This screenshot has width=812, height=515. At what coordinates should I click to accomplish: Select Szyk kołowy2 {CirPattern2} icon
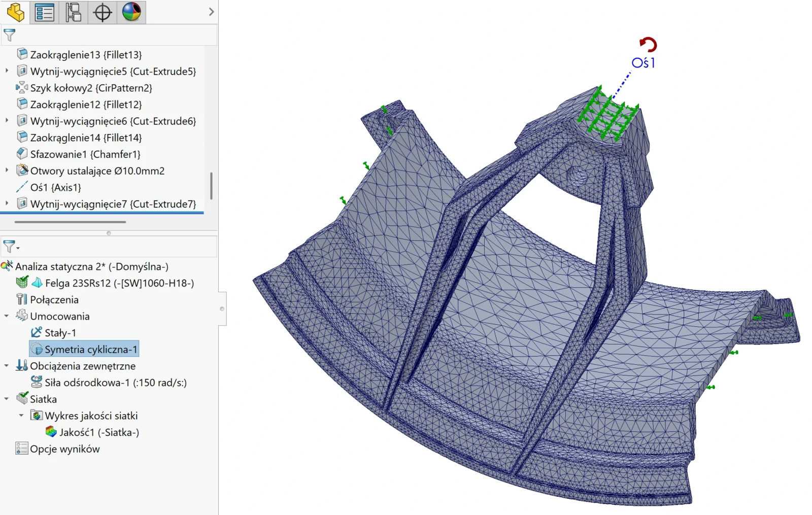point(22,87)
